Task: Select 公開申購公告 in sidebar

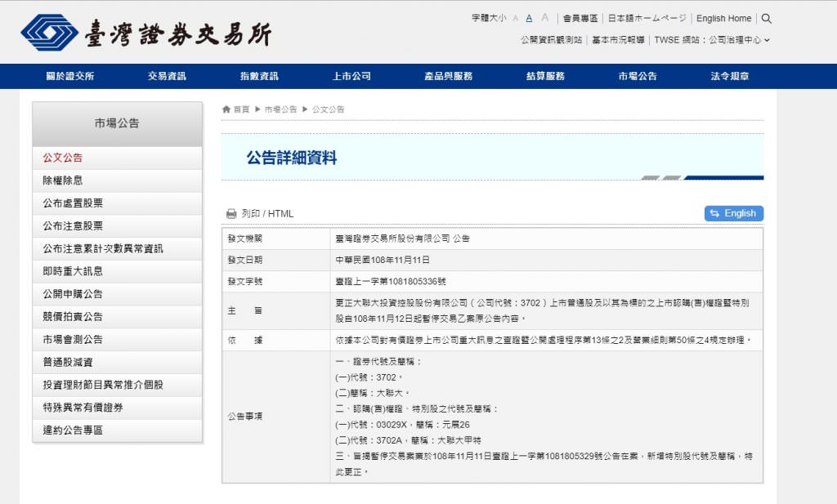Action: point(118,294)
